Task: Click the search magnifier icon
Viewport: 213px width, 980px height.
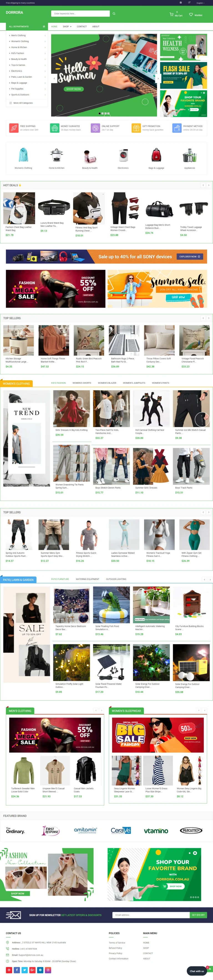Action: point(114,14)
